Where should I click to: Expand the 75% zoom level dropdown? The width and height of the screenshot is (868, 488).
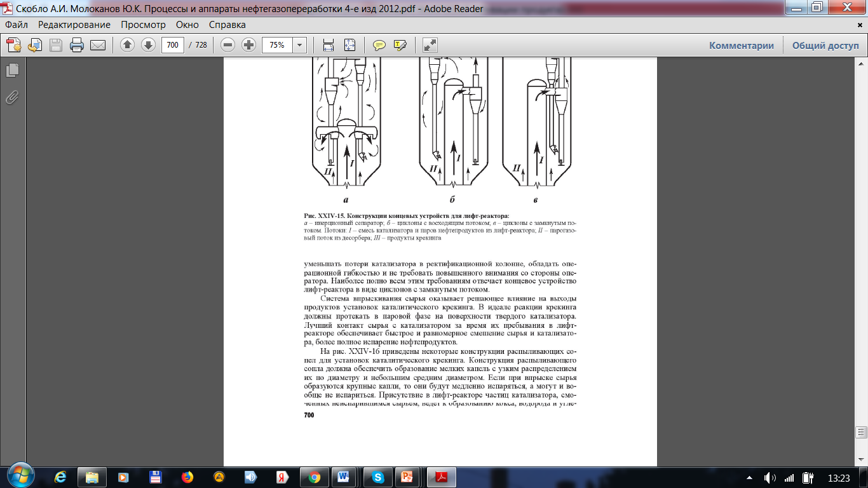pyautogui.click(x=299, y=45)
